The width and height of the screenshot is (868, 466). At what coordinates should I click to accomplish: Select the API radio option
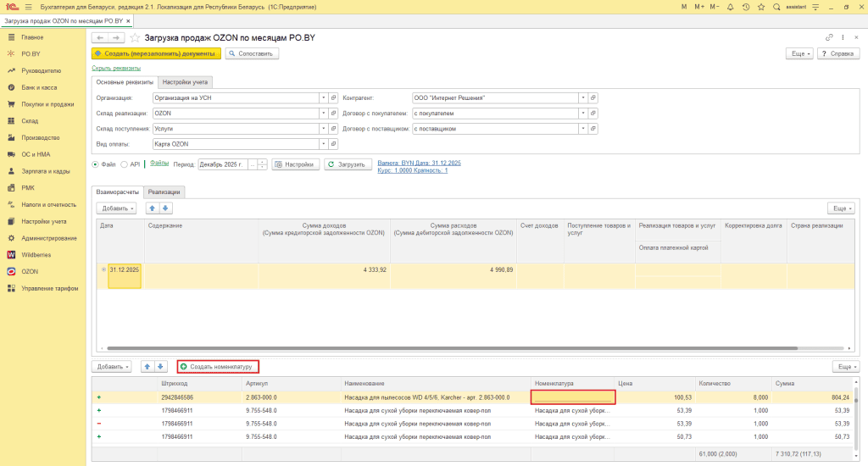[x=124, y=164]
